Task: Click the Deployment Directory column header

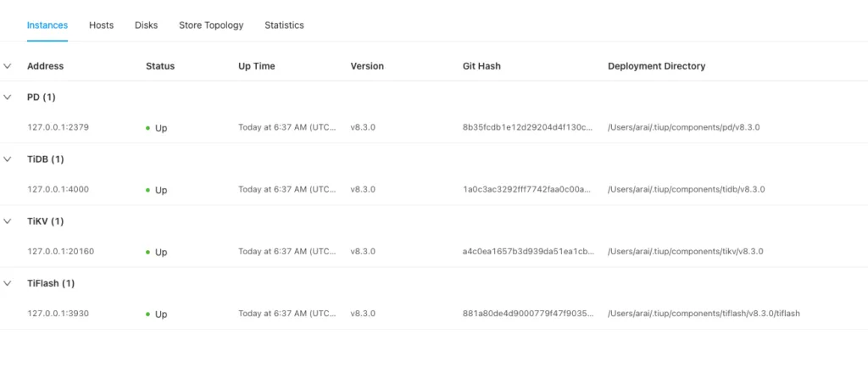Action: coord(657,66)
